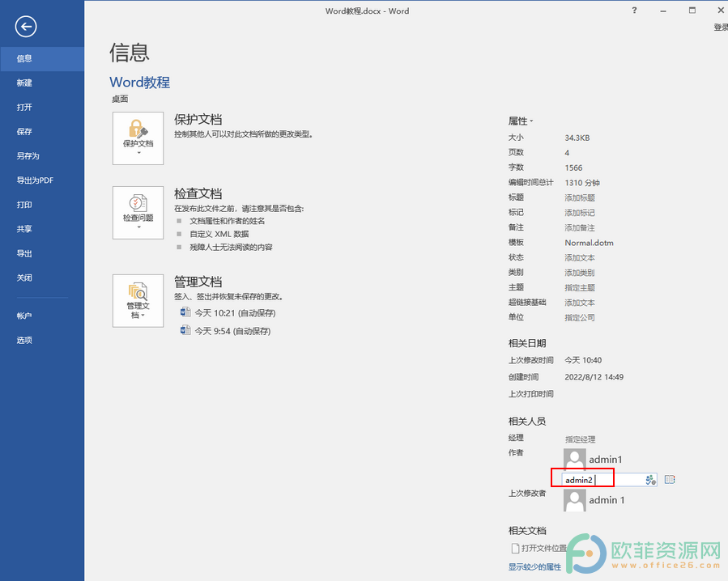Open the Manage Document dropdown
Screen dimensions: 728x581
[138, 301]
